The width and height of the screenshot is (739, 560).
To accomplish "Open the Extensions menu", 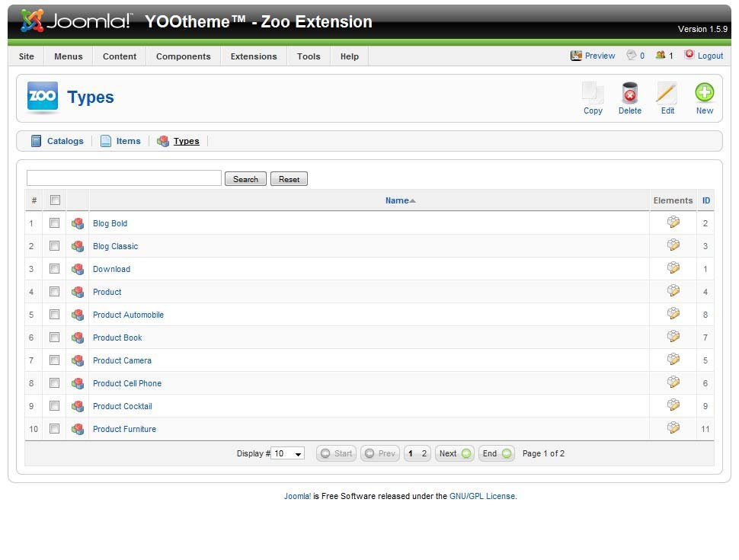I will 254,56.
